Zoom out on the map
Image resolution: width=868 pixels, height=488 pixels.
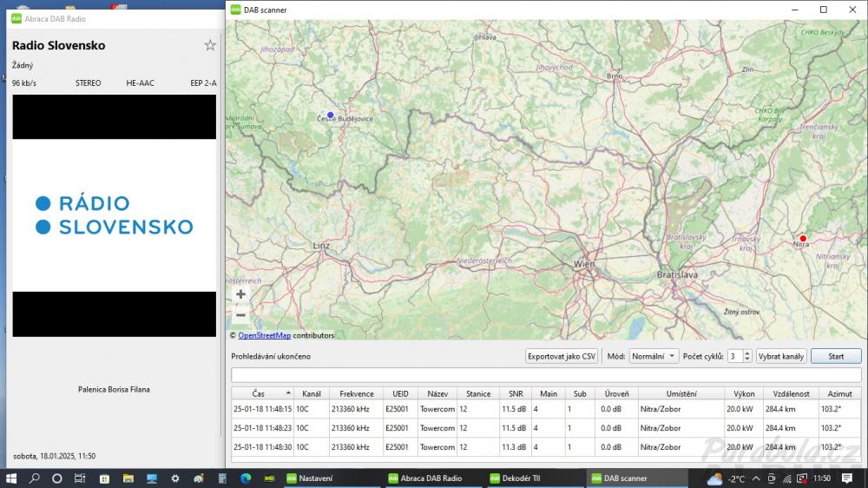(x=240, y=315)
